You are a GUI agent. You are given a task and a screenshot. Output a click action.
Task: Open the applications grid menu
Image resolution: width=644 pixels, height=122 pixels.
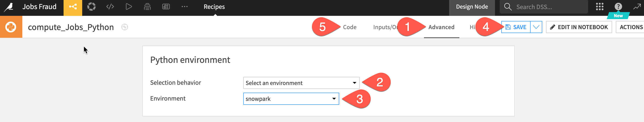point(600,7)
